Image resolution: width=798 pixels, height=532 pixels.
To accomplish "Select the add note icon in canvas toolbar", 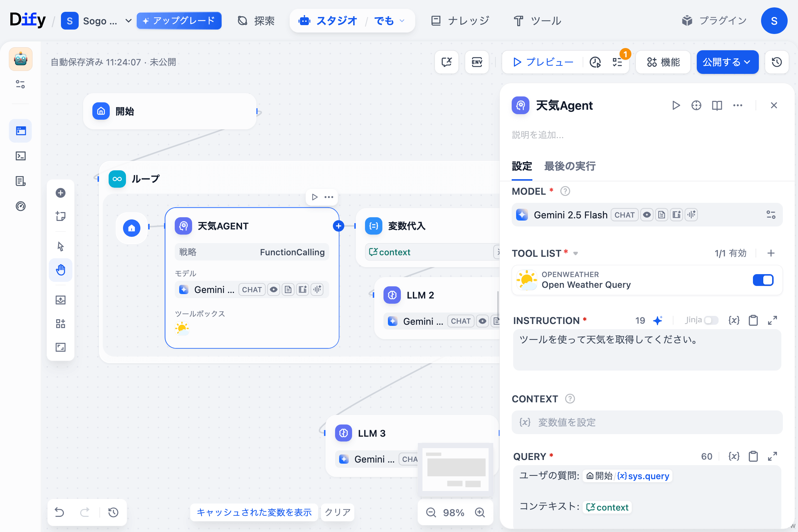I will click(61, 216).
